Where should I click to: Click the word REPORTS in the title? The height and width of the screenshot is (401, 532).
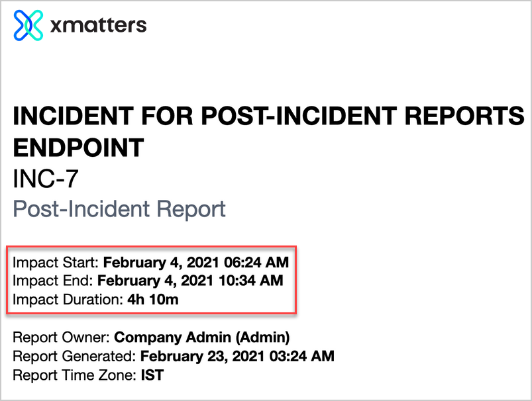tap(464, 116)
